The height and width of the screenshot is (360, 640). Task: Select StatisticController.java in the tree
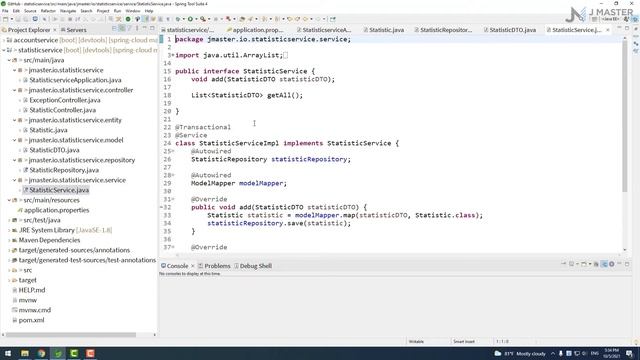click(62, 110)
